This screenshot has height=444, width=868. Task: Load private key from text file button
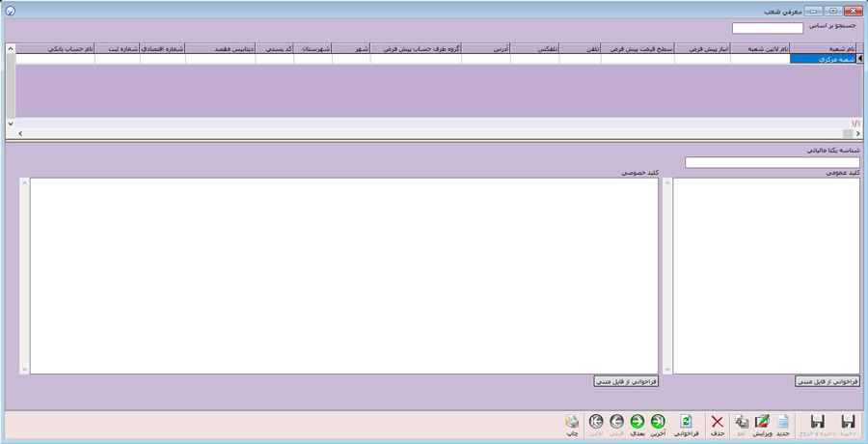pos(626,381)
